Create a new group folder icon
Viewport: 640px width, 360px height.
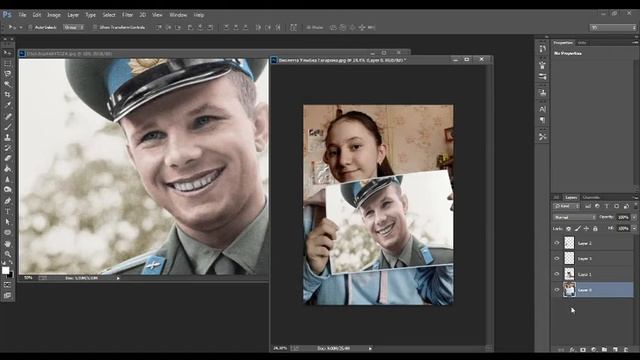[604, 350]
